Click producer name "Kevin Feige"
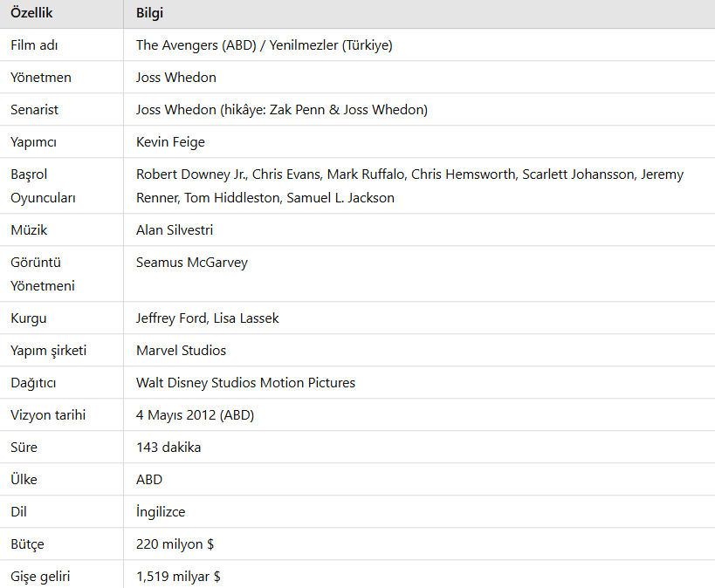715x588 pixels. point(170,142)
